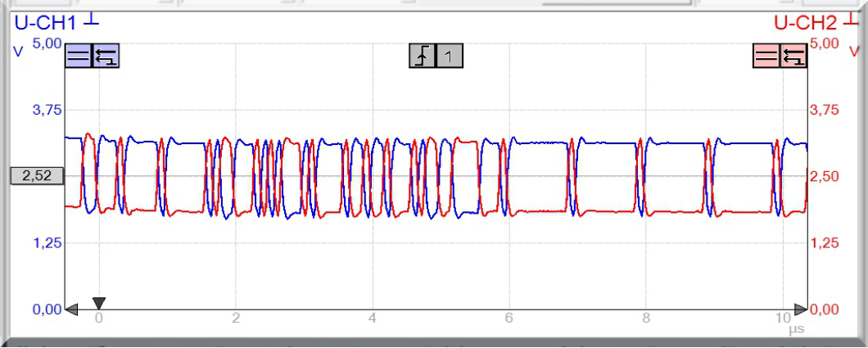Click the rising edge trigger icon
The height and width of the screenshot is (348, 868).
point(422,56)
